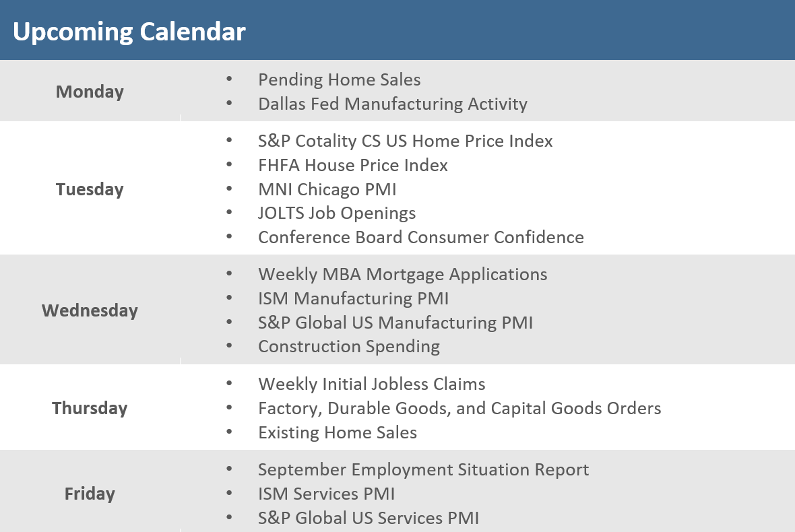Image resolution: width=795 pixels, height=532 pixels.
Task: Click Conference Board Consumer Confidence
Action: (x=420, y=238)
